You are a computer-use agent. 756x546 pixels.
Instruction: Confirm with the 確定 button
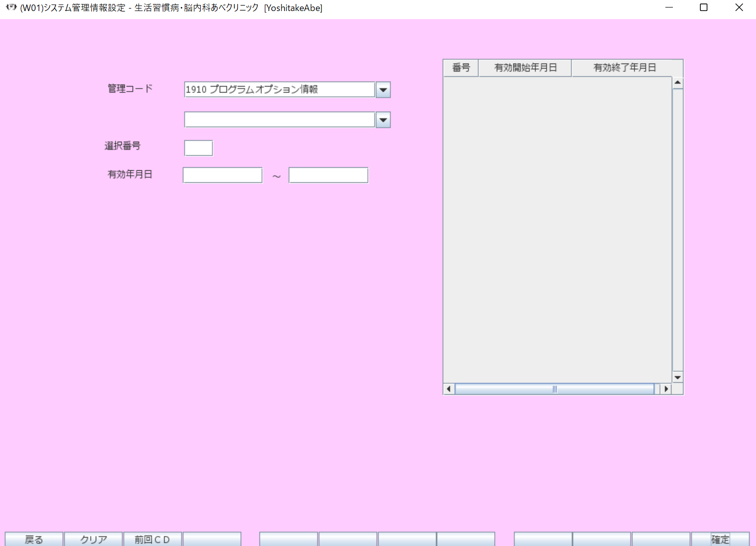720,539
